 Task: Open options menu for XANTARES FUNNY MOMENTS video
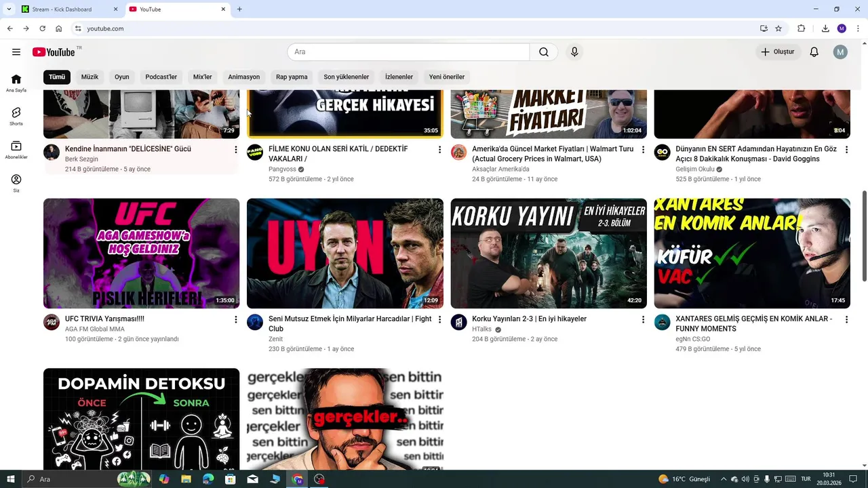pyautogui.click(x=846, y=319)
